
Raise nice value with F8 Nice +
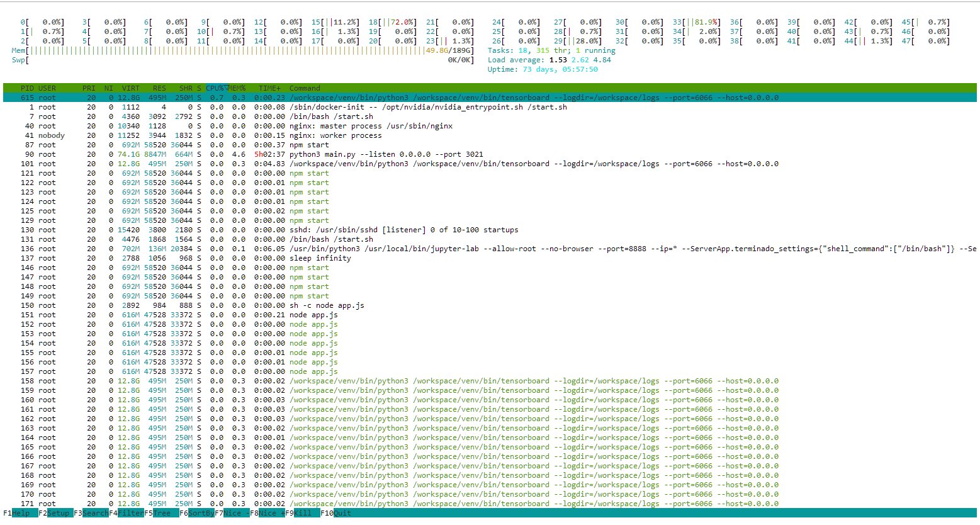coord(268,513)
